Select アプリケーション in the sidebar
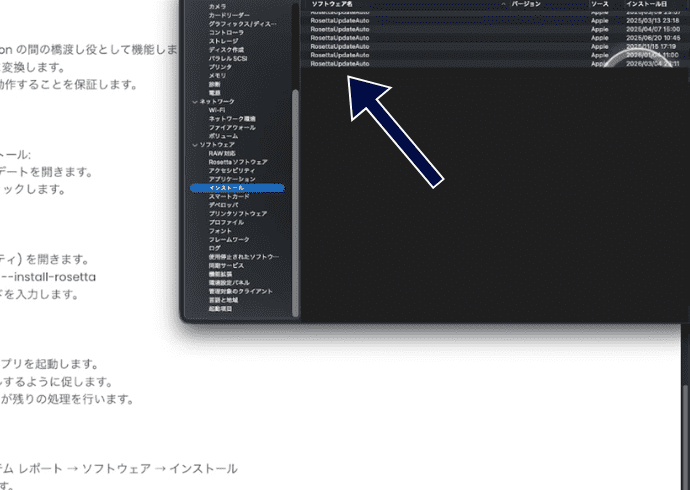Screen dimensions: 690x490 coord(233,179)
